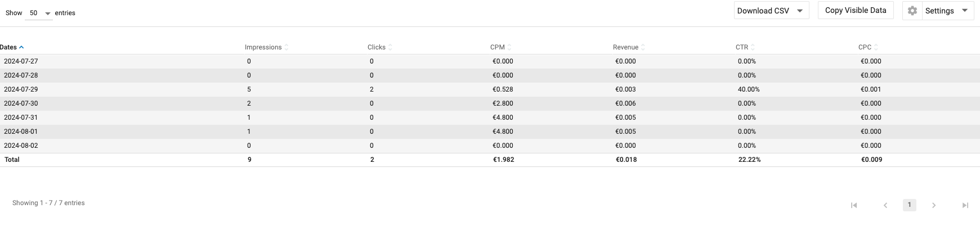Click the Dates column header

pos(8,47)
